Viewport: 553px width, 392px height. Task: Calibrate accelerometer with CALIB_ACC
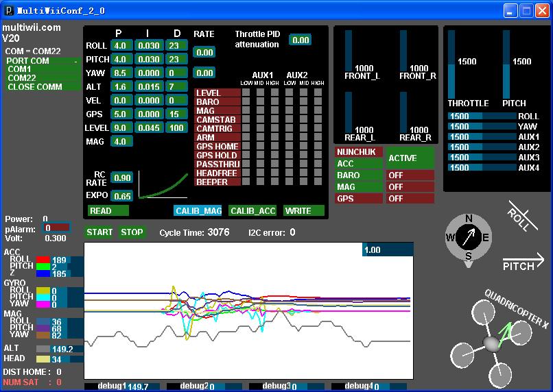pos(252,210)
